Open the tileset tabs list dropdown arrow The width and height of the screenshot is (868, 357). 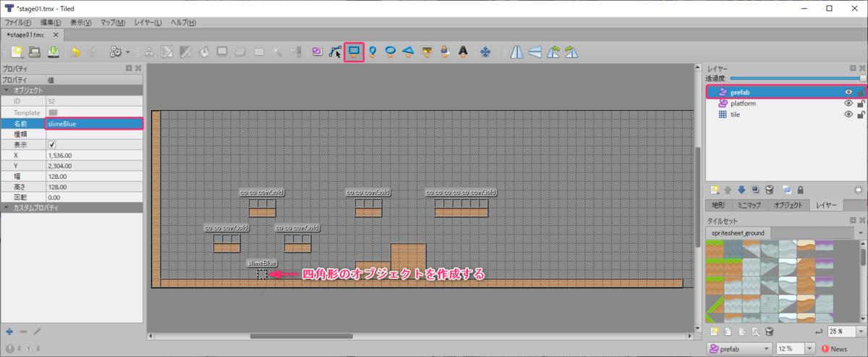tap(861, 233)
